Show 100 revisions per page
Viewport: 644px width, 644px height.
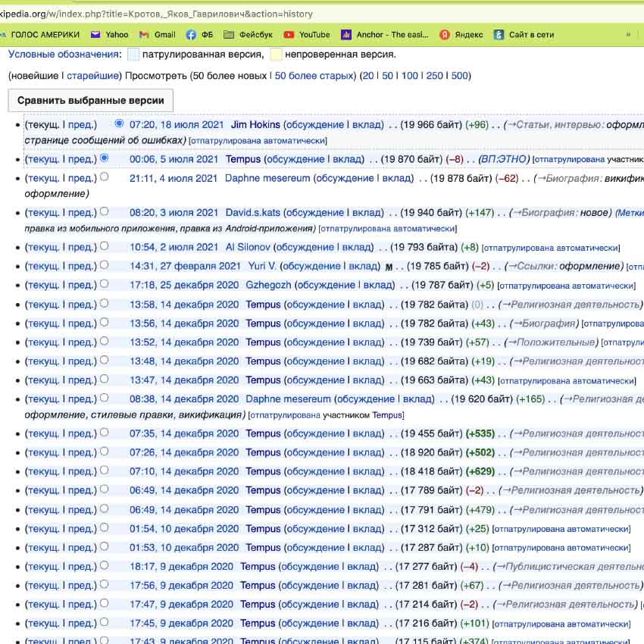coord(409,76)
